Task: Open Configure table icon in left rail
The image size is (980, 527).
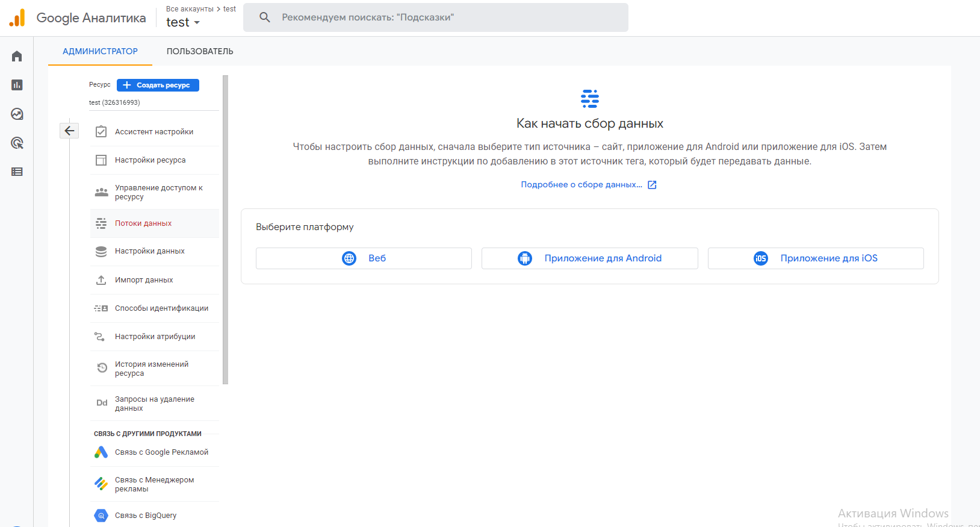Action: pyautogui.click(x=17, y=172)
